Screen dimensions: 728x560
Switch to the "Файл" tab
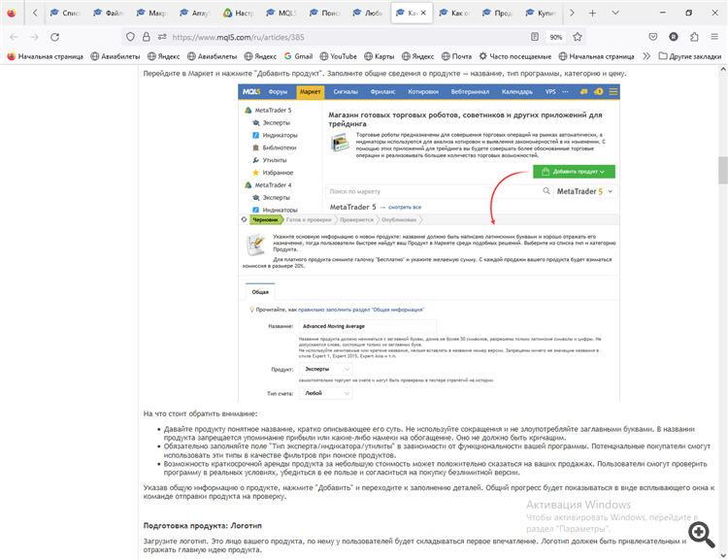coord(109,13)
